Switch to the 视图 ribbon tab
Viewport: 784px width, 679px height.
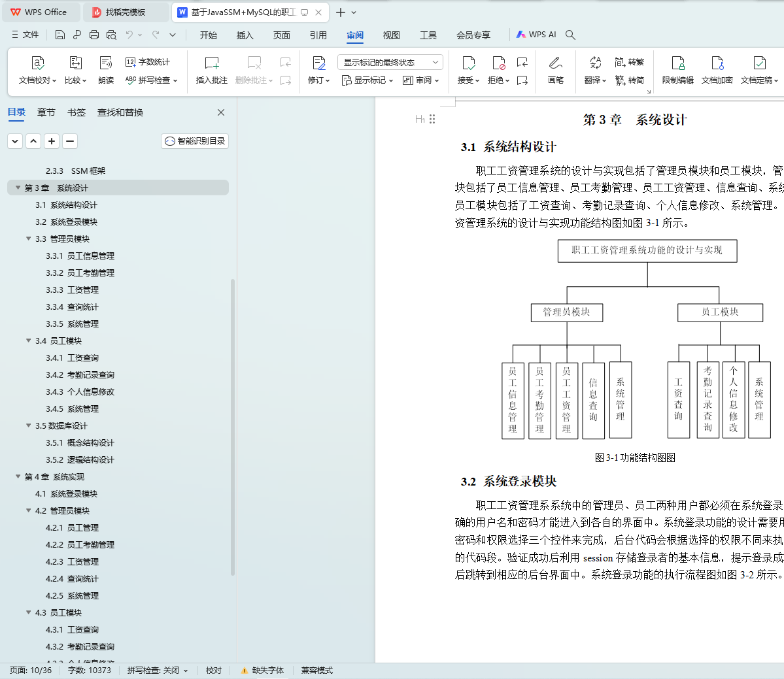tap(392, 35)
